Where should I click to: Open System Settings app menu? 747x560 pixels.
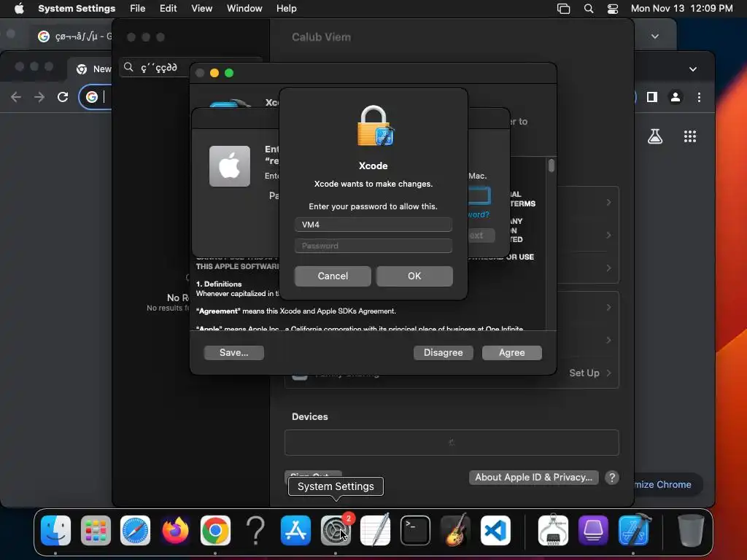click(x=77, y=8)
